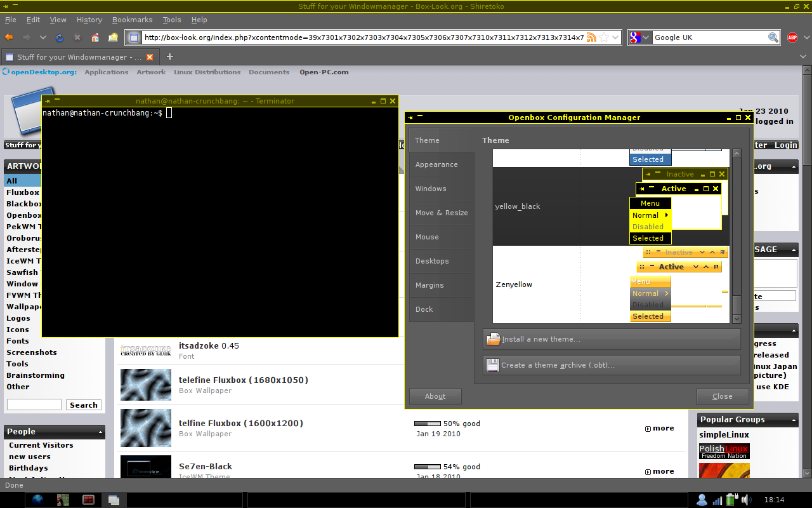Open the View menu
The height and width of the screenshot is (508, 812).
coord(58,20)
